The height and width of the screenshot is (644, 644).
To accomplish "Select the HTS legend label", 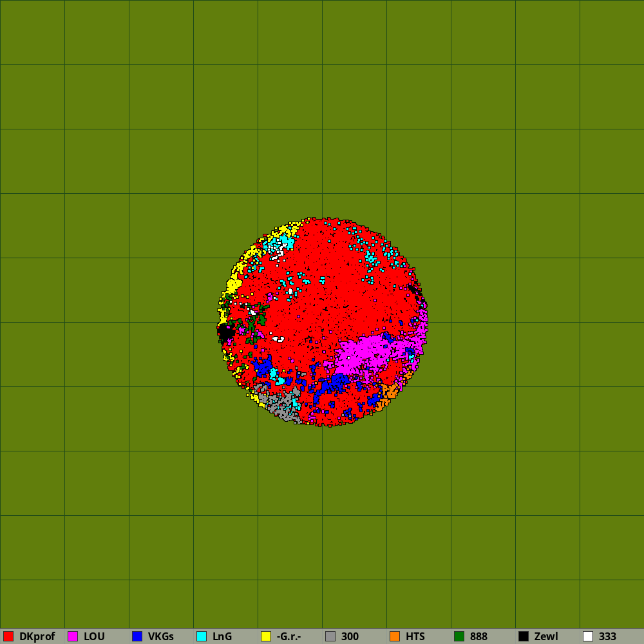I will pos(415,637).
